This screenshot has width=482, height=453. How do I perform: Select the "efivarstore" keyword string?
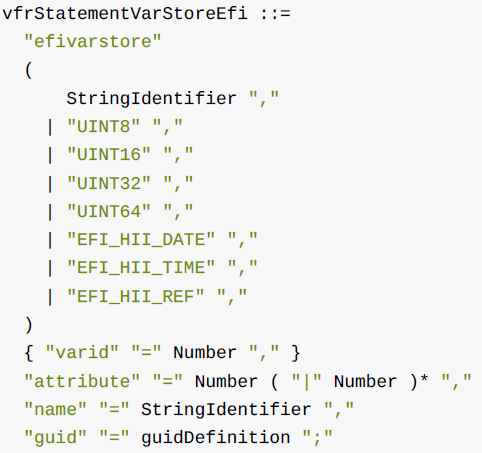[93, 42]
